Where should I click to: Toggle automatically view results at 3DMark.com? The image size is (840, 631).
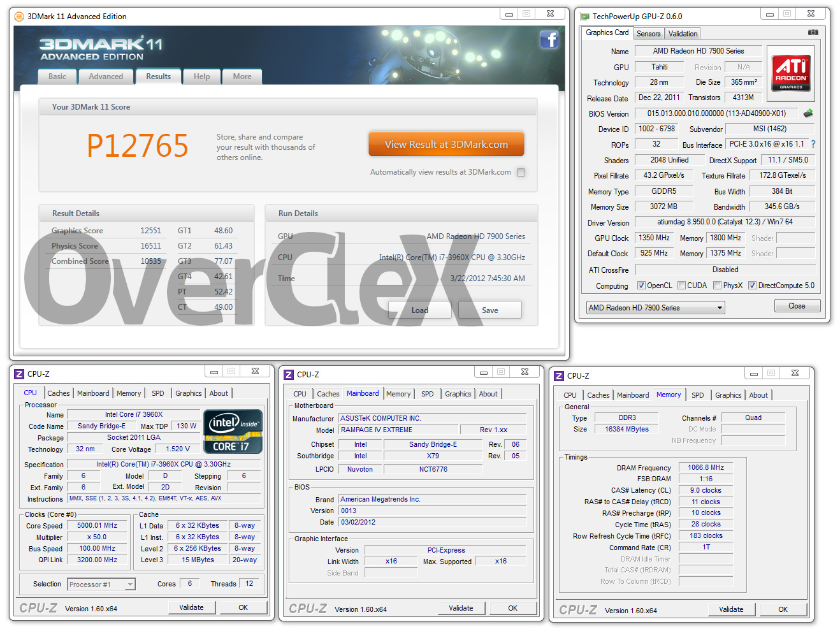click(521, 172)
